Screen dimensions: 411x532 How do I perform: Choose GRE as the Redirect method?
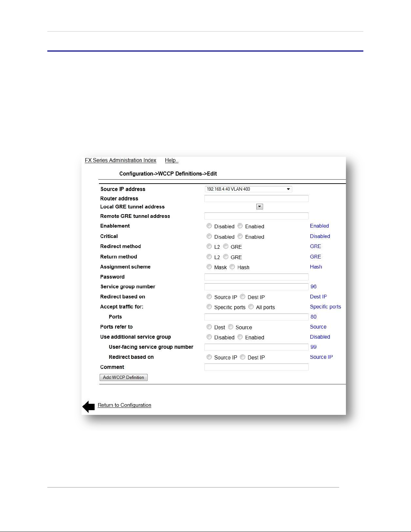coord(226,246)
